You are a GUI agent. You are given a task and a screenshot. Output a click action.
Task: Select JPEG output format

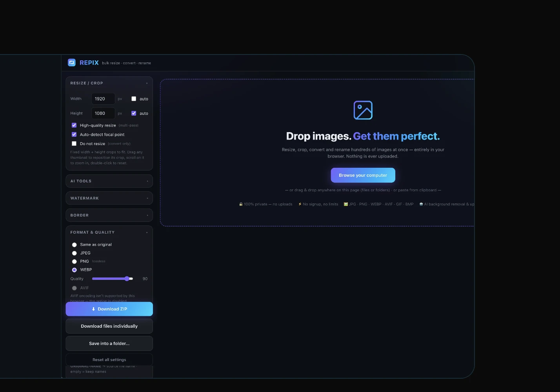(75, 253)
